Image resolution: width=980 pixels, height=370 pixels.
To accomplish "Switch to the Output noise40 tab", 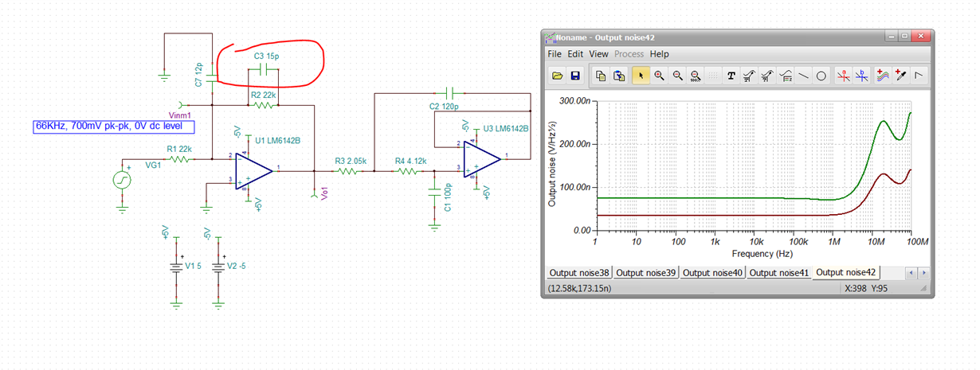I will [713, 273].
